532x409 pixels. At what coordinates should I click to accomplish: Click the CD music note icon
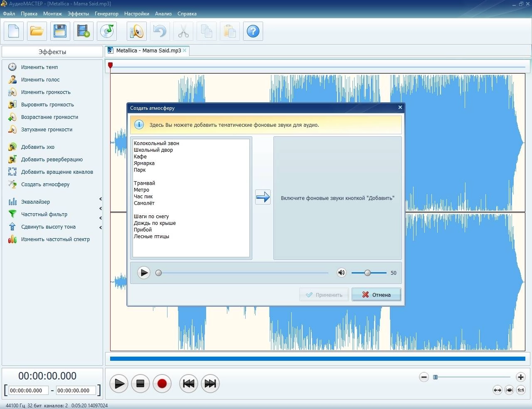107,31
